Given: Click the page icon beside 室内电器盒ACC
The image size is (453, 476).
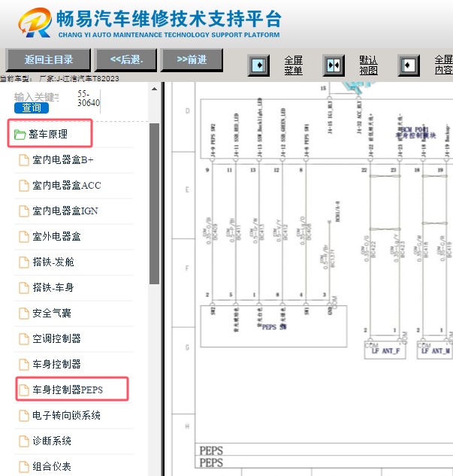Looking at the screenshot, I should pyautogui.click(x=23, y=186).
